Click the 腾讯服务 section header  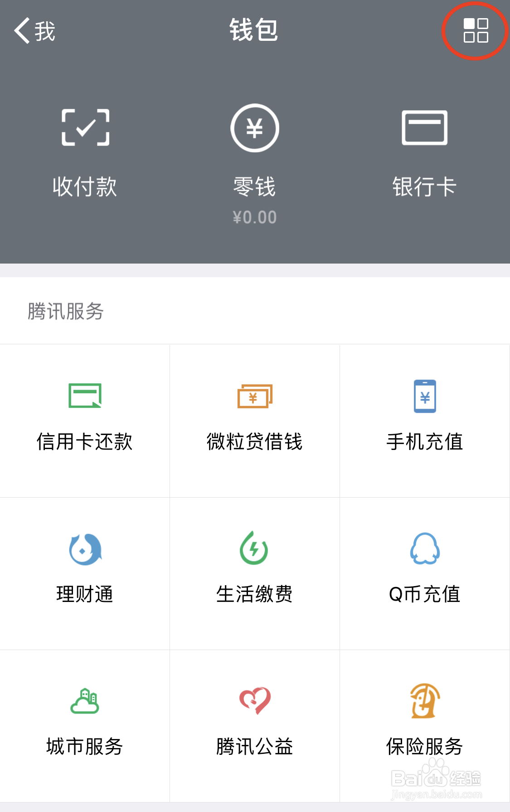(x=66, y=311)
